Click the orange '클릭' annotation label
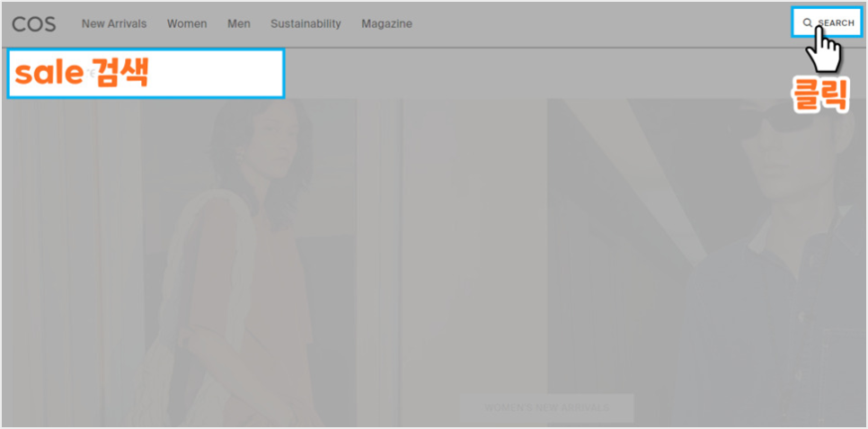Image resolution: width=868 pixels, height=429 pixels. (x=819, y=95)
